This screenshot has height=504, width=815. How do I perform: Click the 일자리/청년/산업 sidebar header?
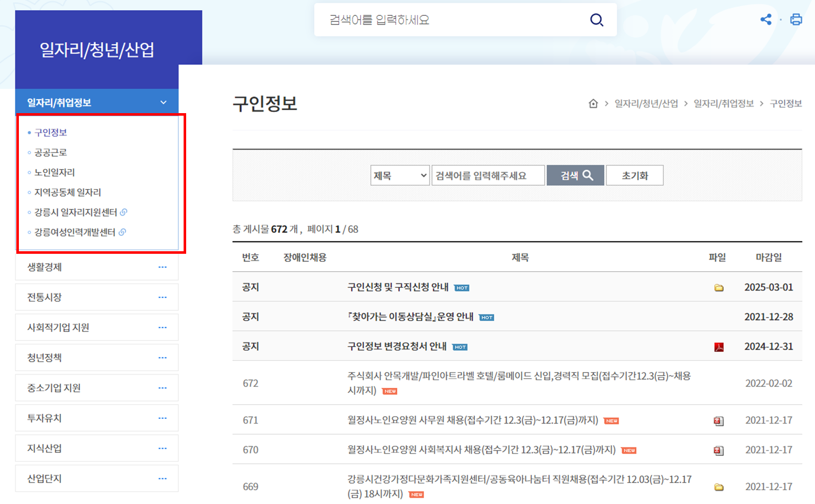97,49
